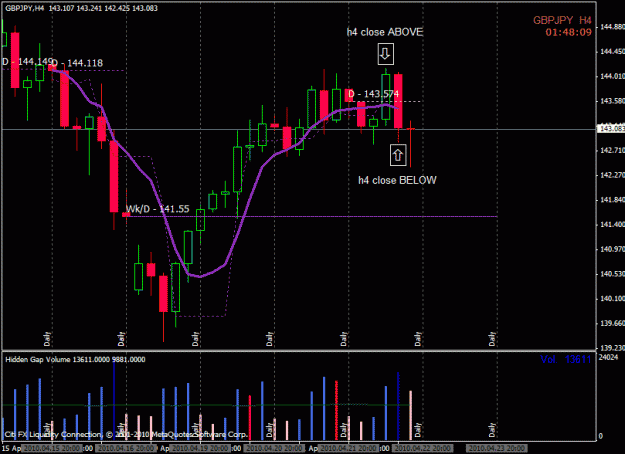This screenshot has height=454, width=625.
Task: Select the 2010.04.22 20:00 date label
Action: pyautogui.click(x=423, y=448)
